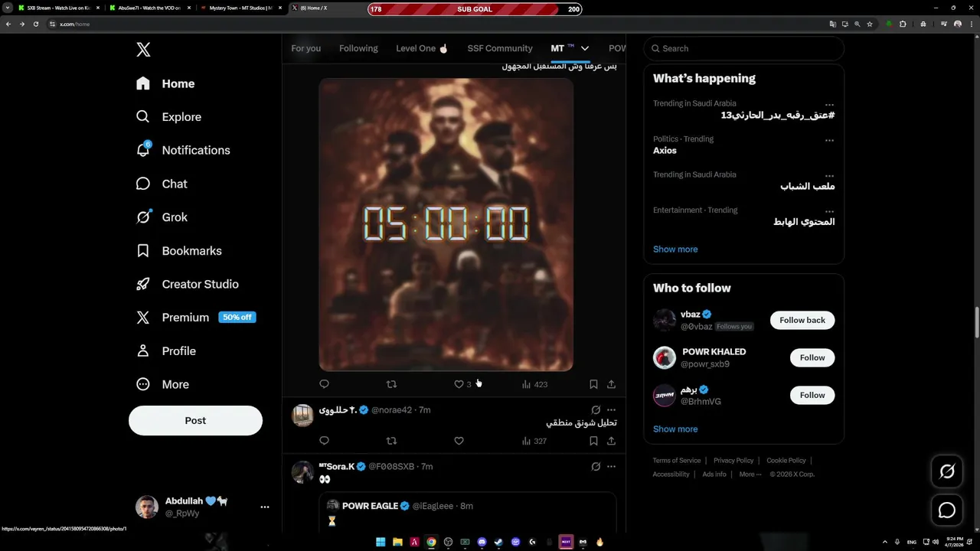Open the floating chat bubble button
980x551 pixels.
[x=947, y=510]
